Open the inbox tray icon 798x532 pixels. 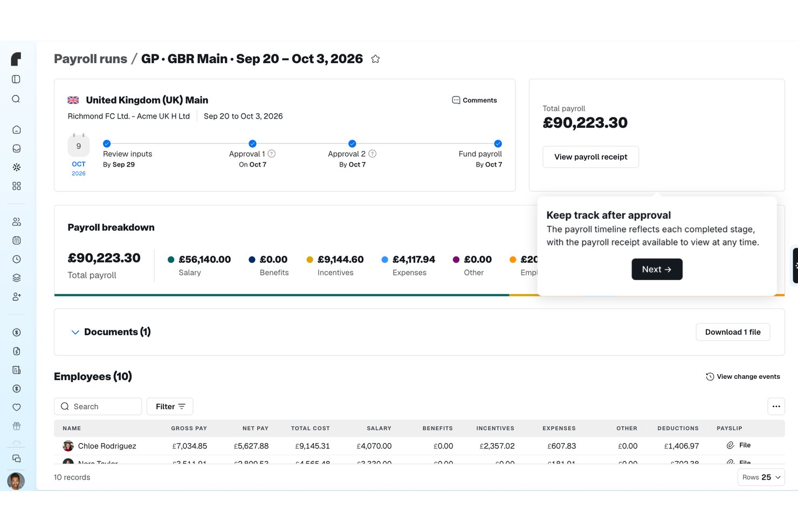point(17,149)
